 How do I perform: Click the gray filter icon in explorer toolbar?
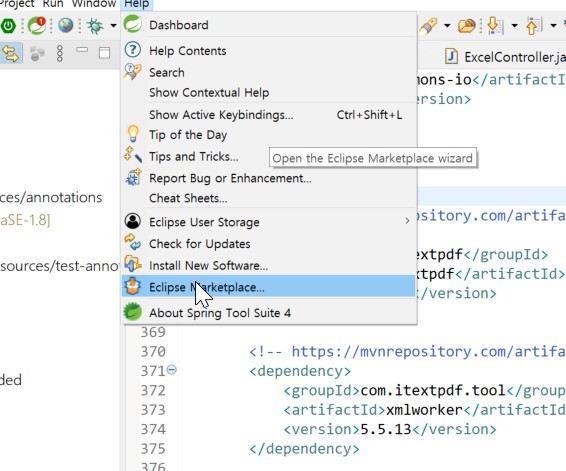[x=37, y=54]
